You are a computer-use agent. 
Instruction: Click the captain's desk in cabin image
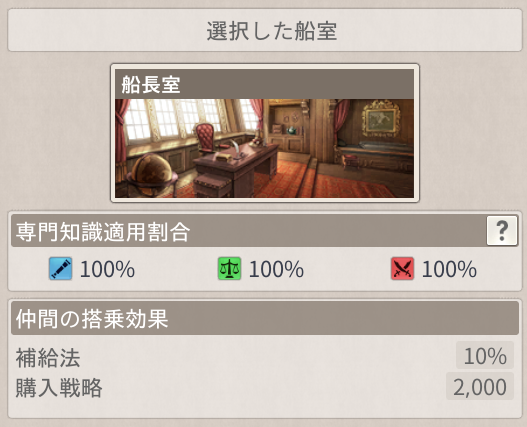click(x=235, y=166)
